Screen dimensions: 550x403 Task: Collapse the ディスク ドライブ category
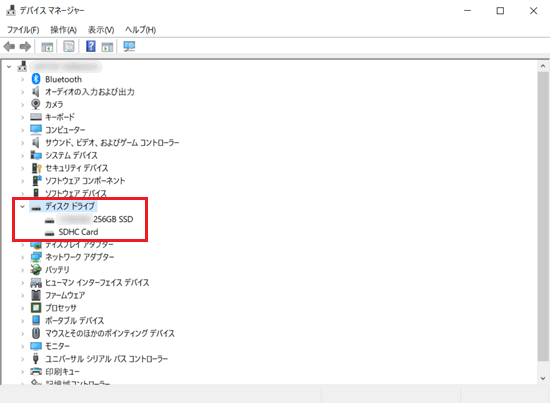click(x=22, y=207)
